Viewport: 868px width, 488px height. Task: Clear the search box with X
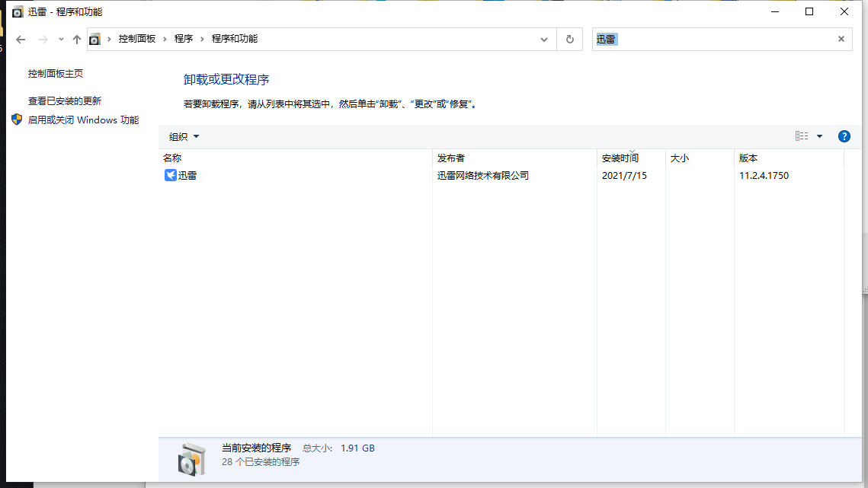[x=841, y=39]
